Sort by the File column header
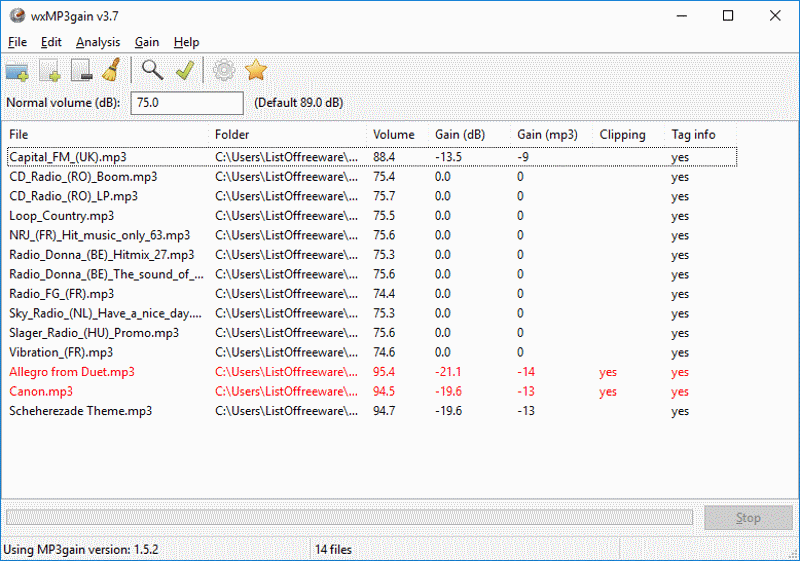The width and height of the screenshot is (800, 561). coord(107,135)
